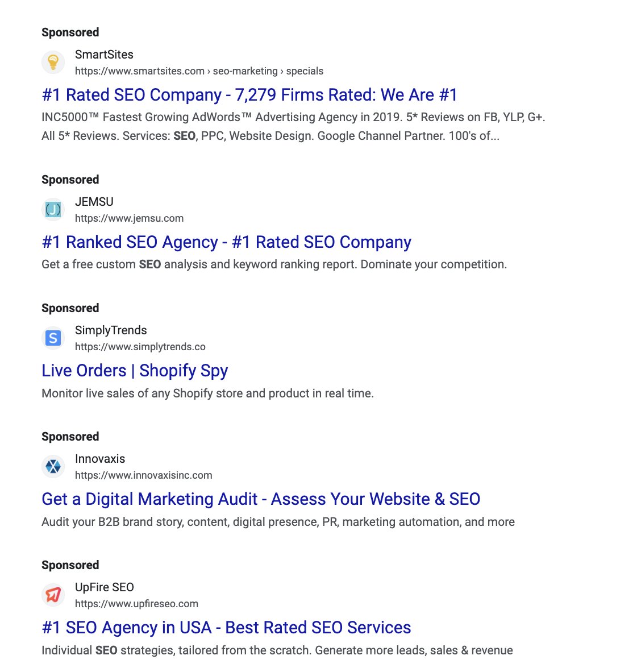
Task: Open the 'Live Orders | Shopify Spy' link
Action: [x=135, y=371]
